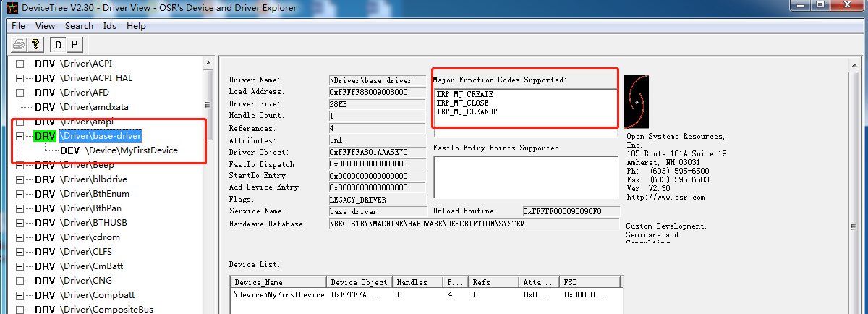Viewport: 868px width, 314px height.
Task: Click the right pane scroll up arrow
Action: pyautogui.click(x=854, y=64)
